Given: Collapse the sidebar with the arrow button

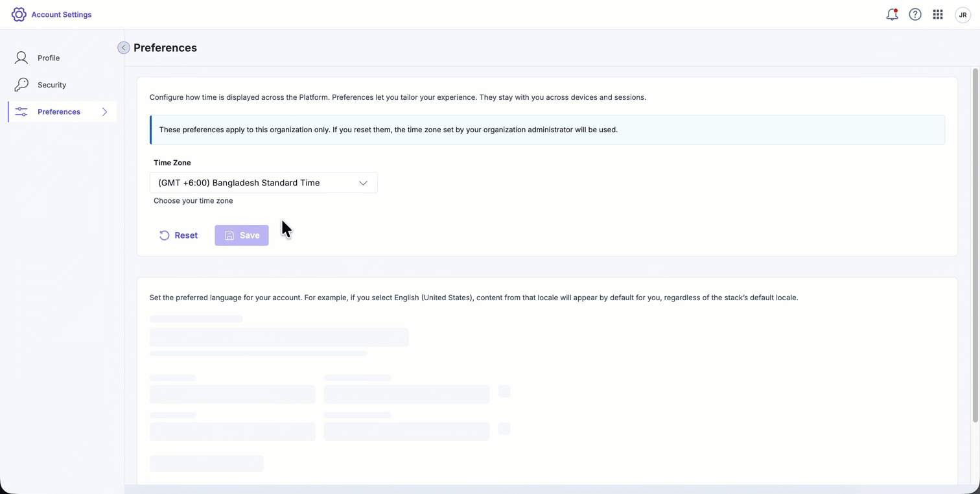Looking at the screenshot, I should [123, 47].
